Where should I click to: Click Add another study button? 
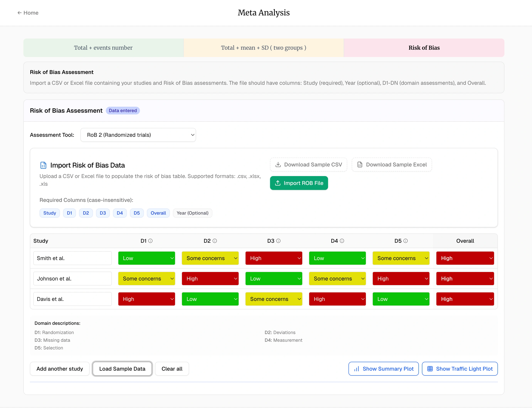click(x=60, y=369)
